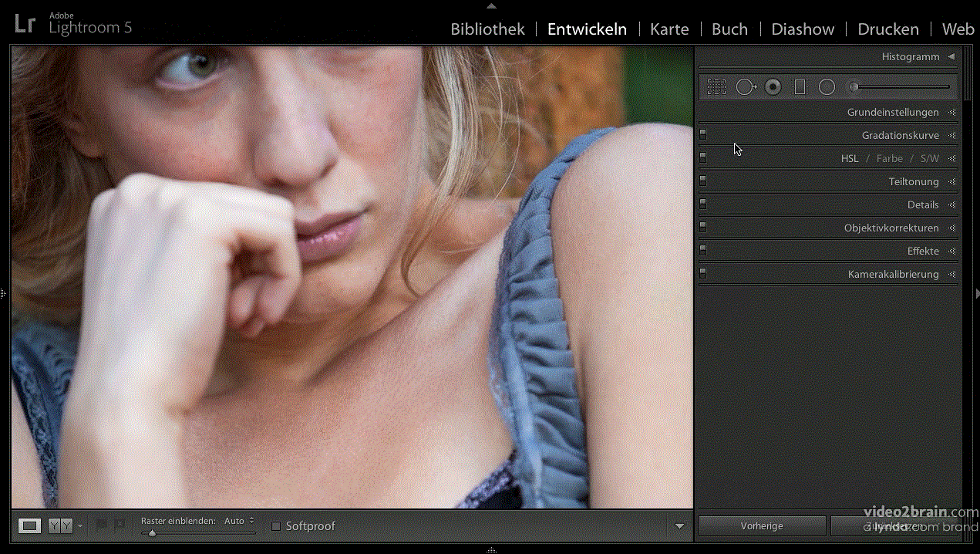The width and height of the screenshot is (980, 554).
Task: Expand the Grundeinstellungen panel triangle
Action: [x=952, y=113]
